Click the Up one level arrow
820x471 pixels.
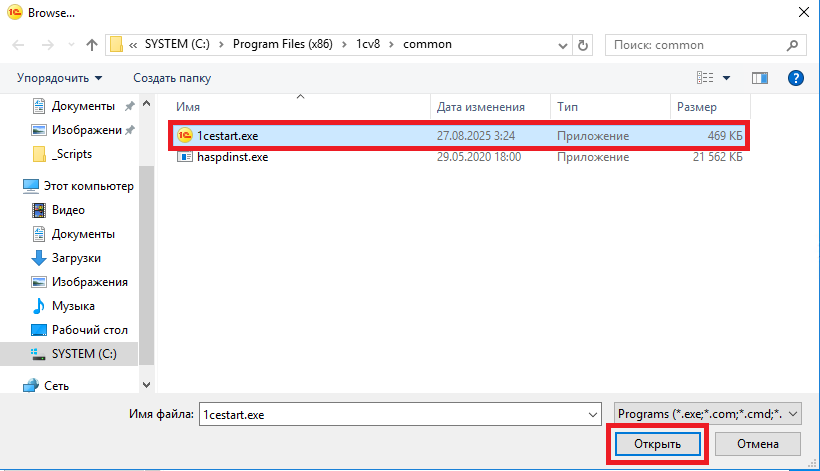[92, 45]
